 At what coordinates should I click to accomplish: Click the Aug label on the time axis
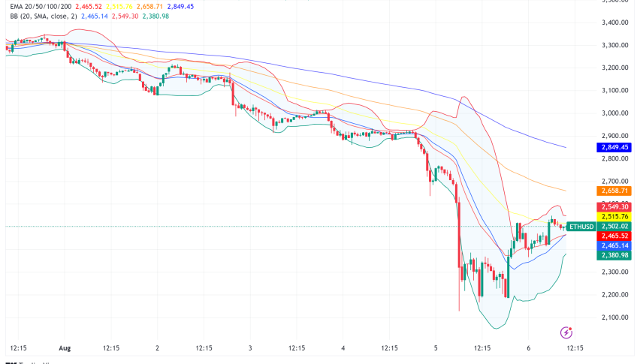click(x=66, y=348)
